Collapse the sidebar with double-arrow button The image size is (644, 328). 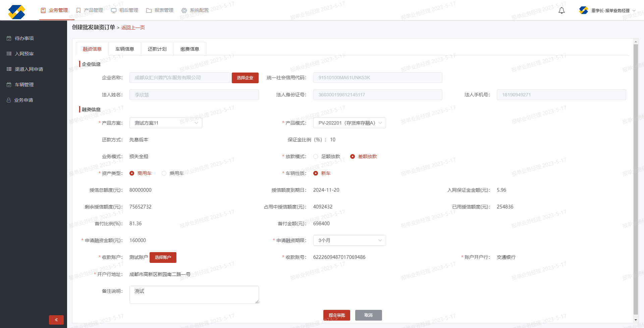[x=56, y=320]
